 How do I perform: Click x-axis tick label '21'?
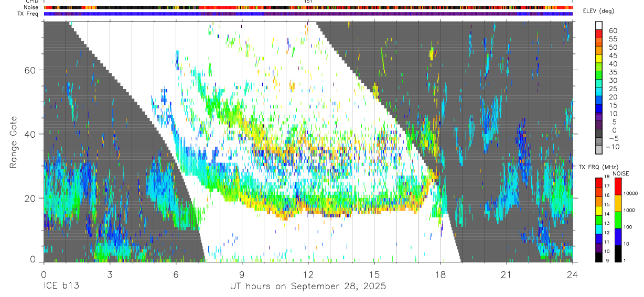507,274
